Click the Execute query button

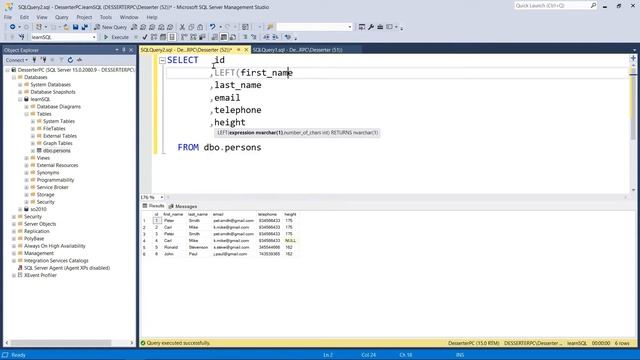(116, 37)
